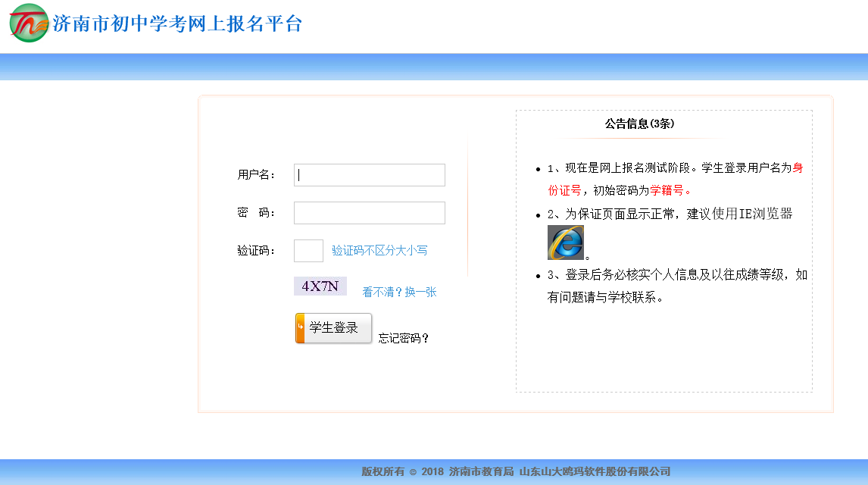Click the 学生登录 student login button
This screenshot has height=485, width=868.
[x=333, y=327]
